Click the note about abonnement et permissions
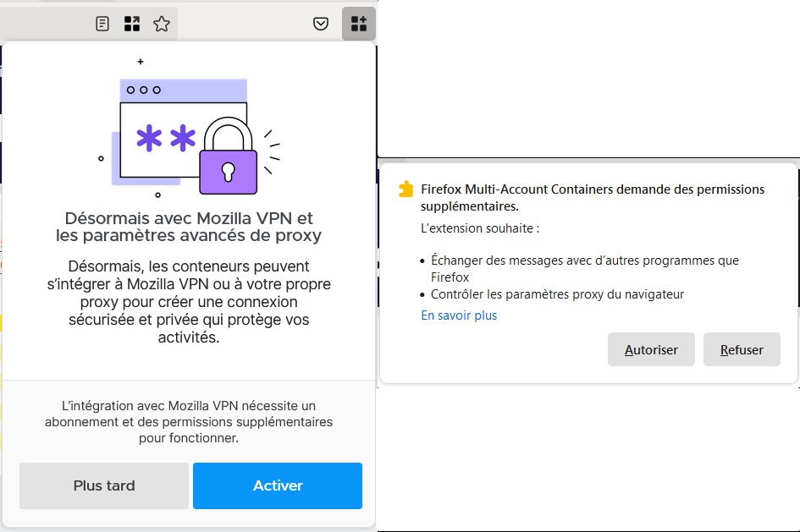800x532 pixels. point(189,422)
